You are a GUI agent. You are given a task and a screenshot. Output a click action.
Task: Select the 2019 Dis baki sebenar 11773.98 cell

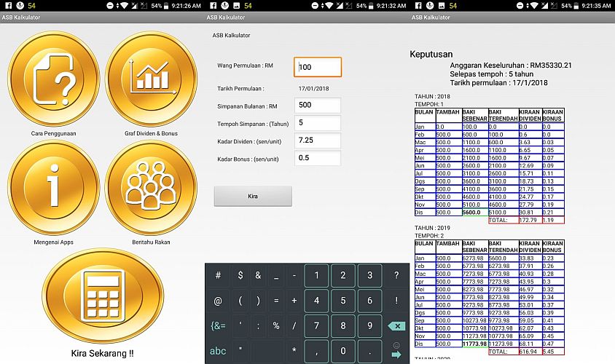475,344
